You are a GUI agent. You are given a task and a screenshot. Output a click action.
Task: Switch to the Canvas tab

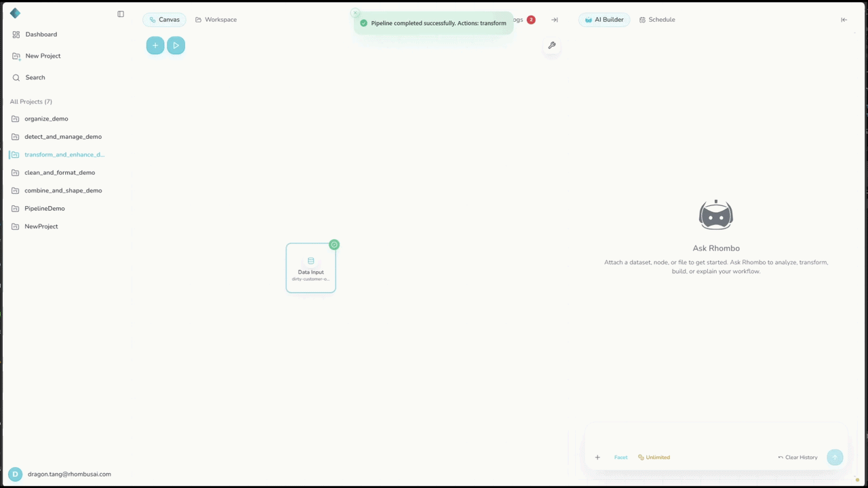(164, 20)
